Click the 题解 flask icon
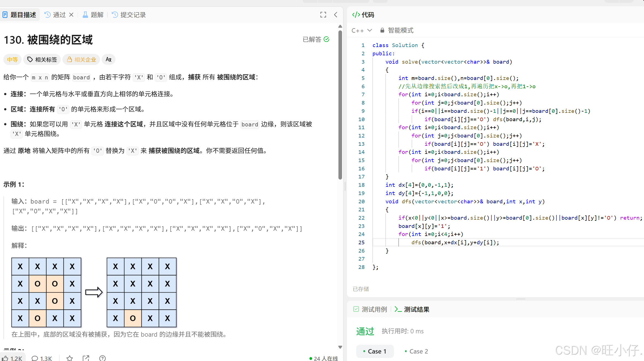The height and width of the screenshot is (361, 644). tap(85, 15)
